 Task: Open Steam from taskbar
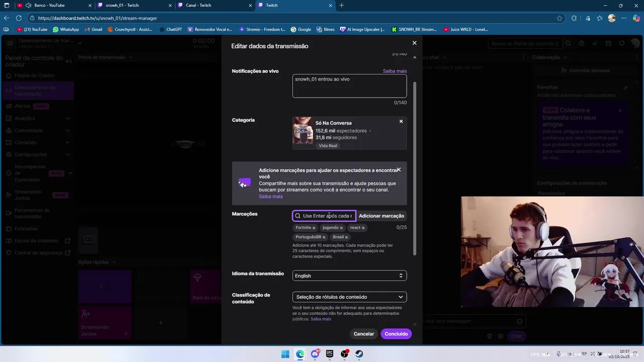click(x=359, y=354)
